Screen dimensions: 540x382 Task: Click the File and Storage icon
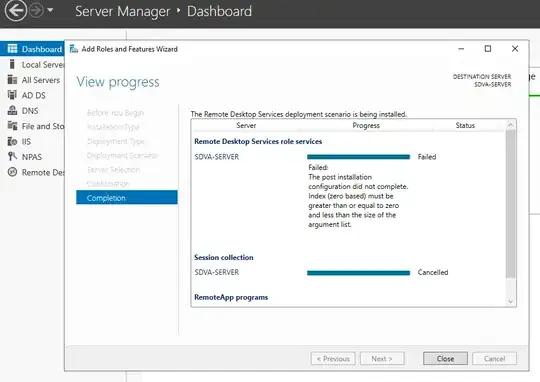[x=12, y=126]
